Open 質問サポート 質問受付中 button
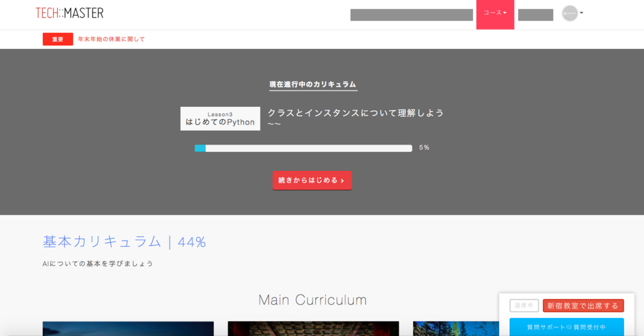Screen dimensions: 644x336 point(567,327)
